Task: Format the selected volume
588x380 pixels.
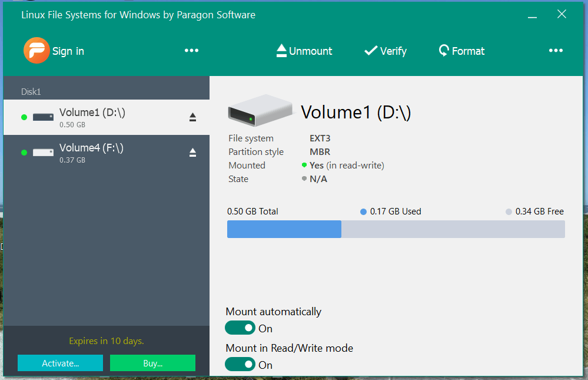Action: [461, 51]
